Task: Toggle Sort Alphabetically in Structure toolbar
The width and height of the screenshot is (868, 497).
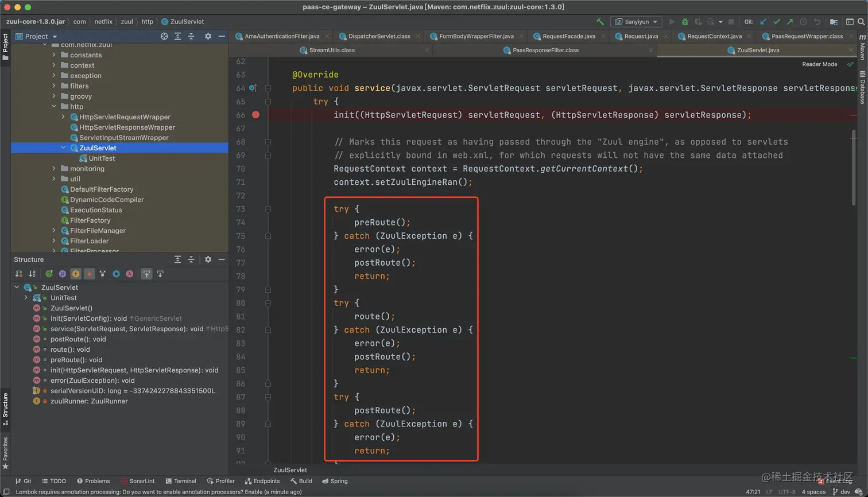Action: (32, 274)
